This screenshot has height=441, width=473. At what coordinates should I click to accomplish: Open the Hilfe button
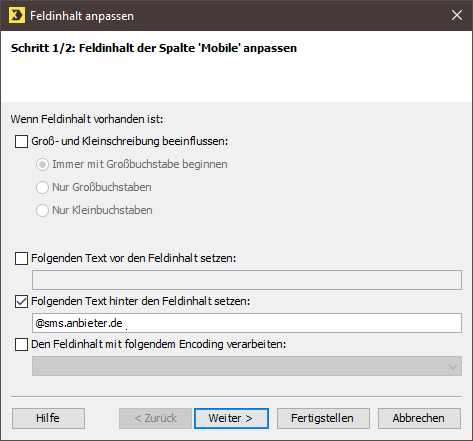coord(48,418)
